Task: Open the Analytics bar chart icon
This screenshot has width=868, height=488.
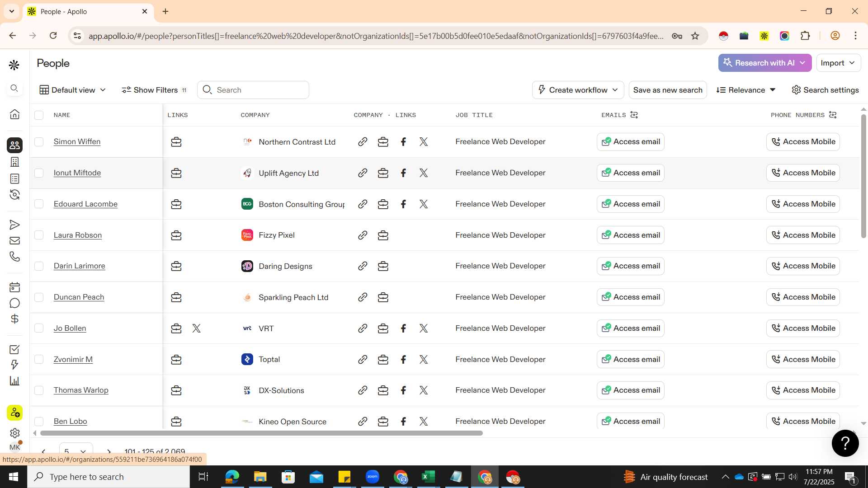Action: click(x=14, y=381)
